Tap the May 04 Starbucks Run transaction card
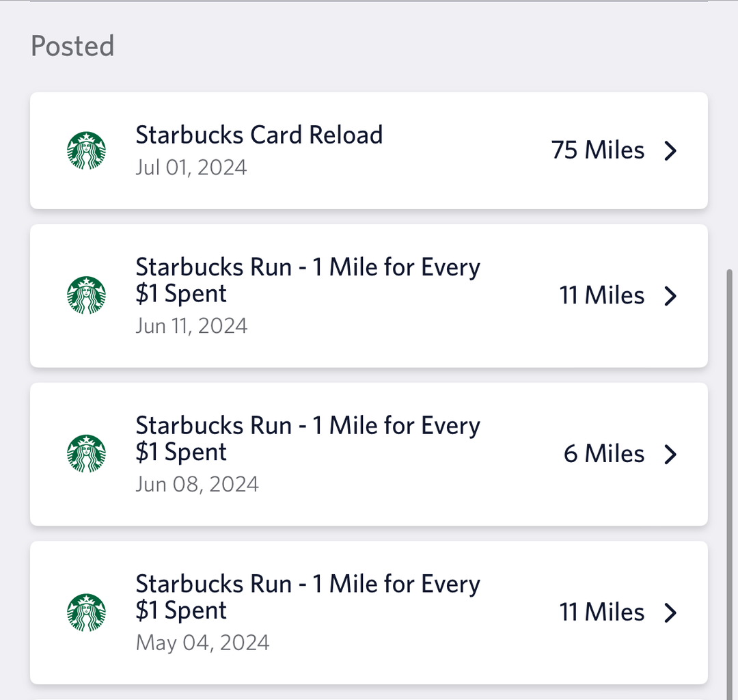 [369, 612]
